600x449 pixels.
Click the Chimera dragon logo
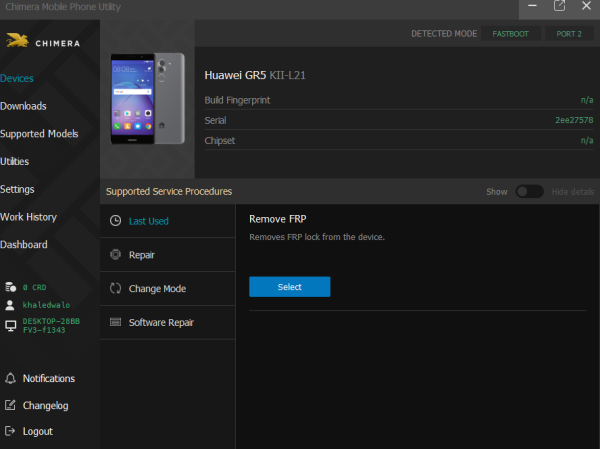click(x=18, y=40)
